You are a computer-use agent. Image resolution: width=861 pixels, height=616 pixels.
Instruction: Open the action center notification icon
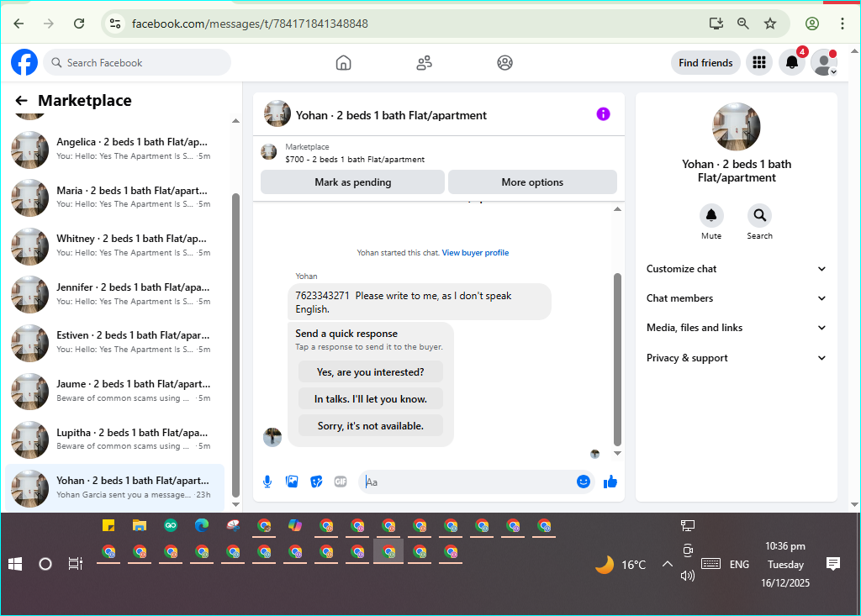pyautogui.click(x=833, y=564)
